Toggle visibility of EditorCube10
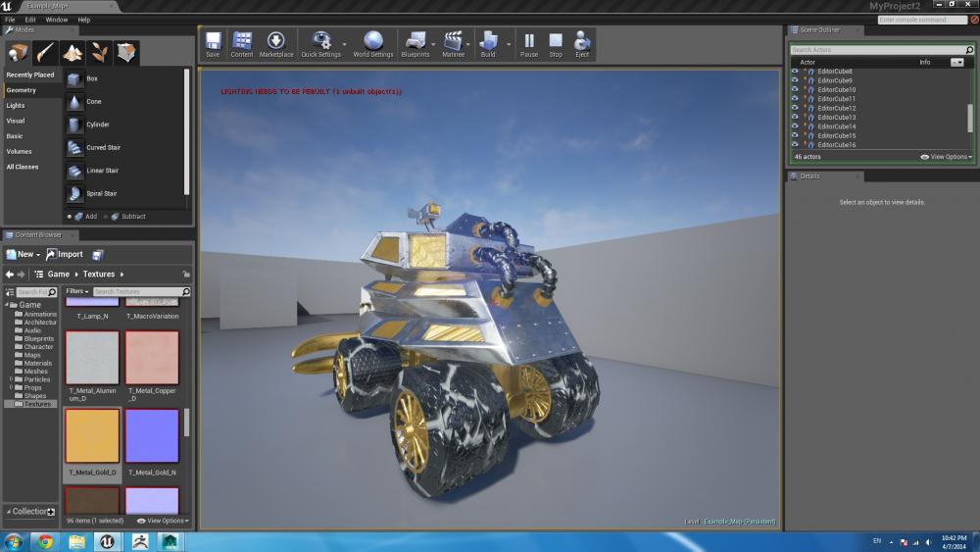The image size is (980, 552). (795, 89)
